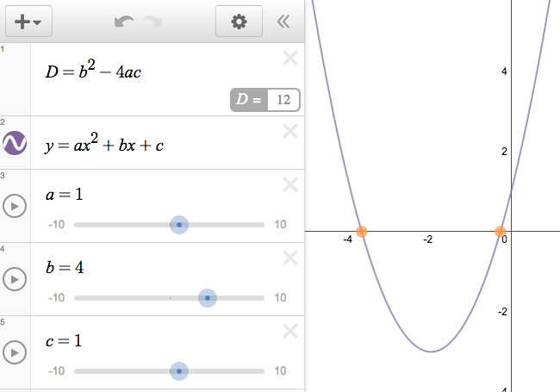Click the slider handle for b
The height and width of the screenshot is (392, 560).
[207, 298]
